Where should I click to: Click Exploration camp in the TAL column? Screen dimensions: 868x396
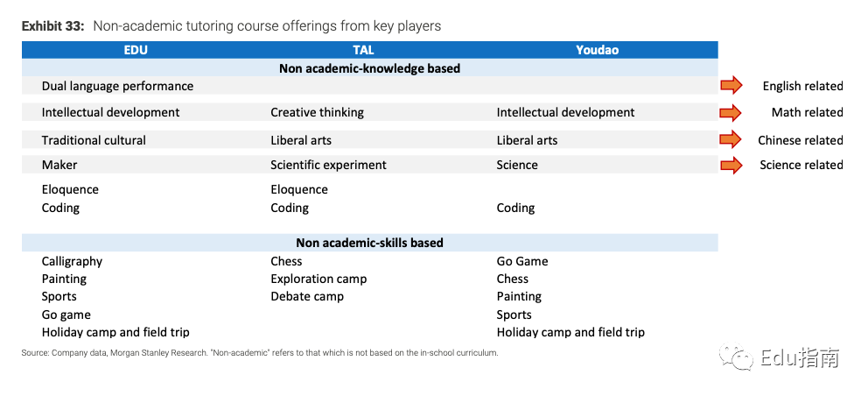pyautogui.click(x=318, y=279)
